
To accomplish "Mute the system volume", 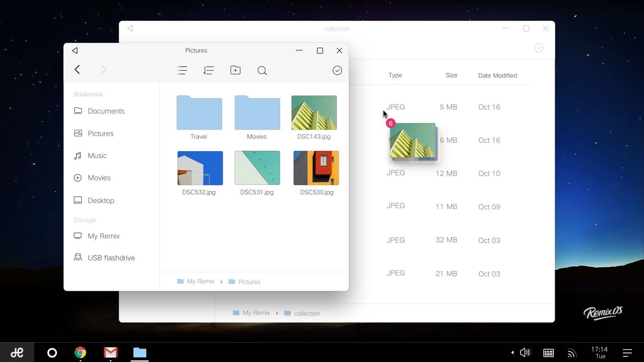I will (525, 352).
